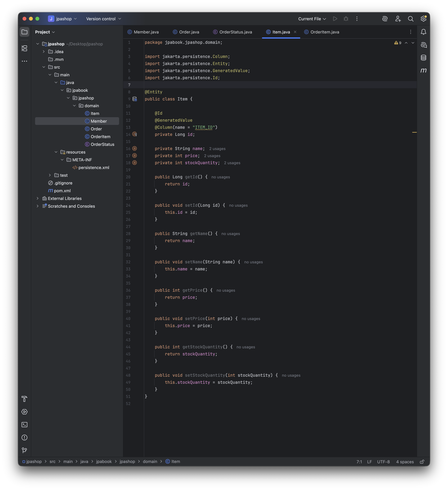
Task: Click the UTF-8 encoding in the status bar
Action: pos(383,462)
